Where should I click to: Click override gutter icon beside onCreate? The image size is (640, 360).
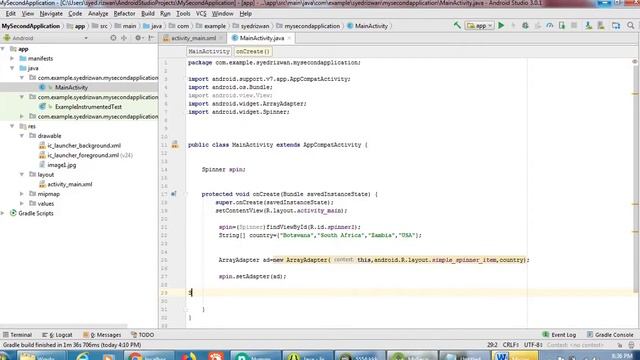[x=174, y=194]
